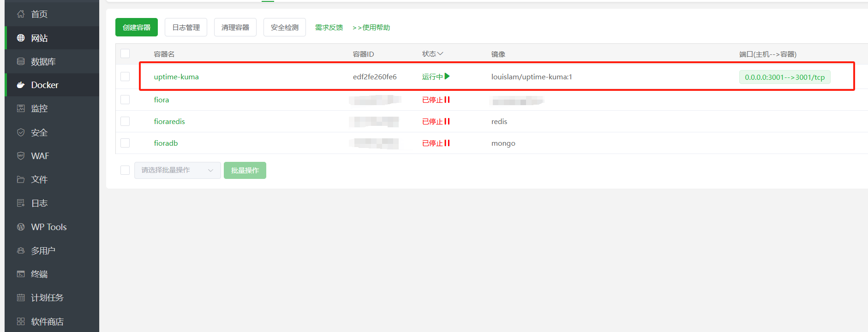Click the monitoring chart icon
Image resolution: width=868 pixels, height=332 pixels.
pyautogui.click(x=21, y=108)
